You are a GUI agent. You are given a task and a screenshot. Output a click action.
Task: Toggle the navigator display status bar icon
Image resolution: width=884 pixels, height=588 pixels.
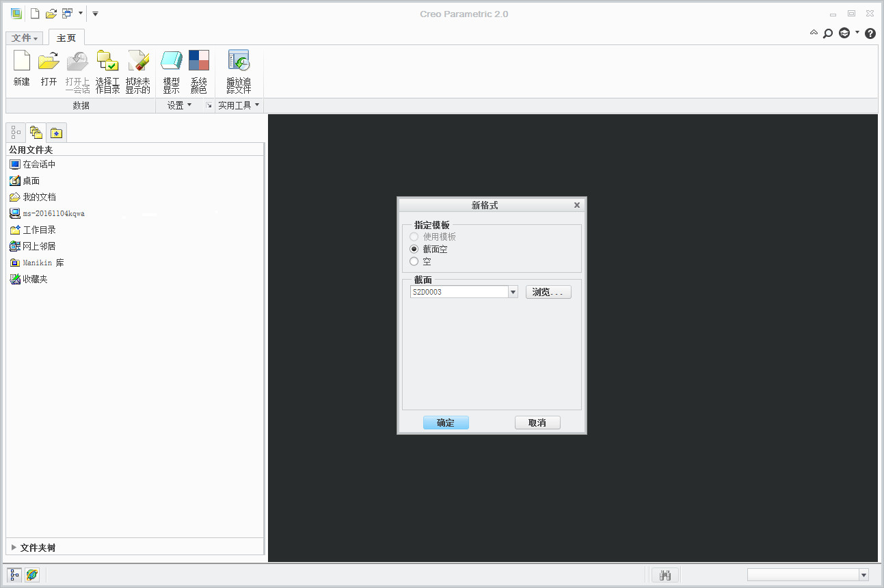15,575
